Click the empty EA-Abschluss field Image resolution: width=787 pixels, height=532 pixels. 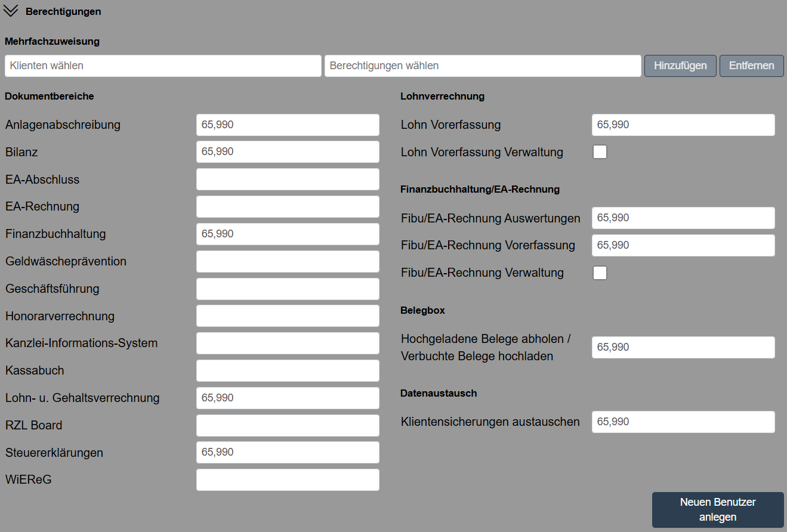point(288,180)
